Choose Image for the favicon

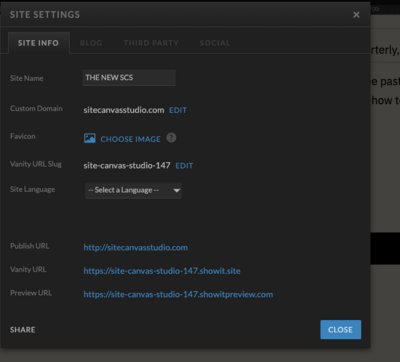(x=130, y=139)
